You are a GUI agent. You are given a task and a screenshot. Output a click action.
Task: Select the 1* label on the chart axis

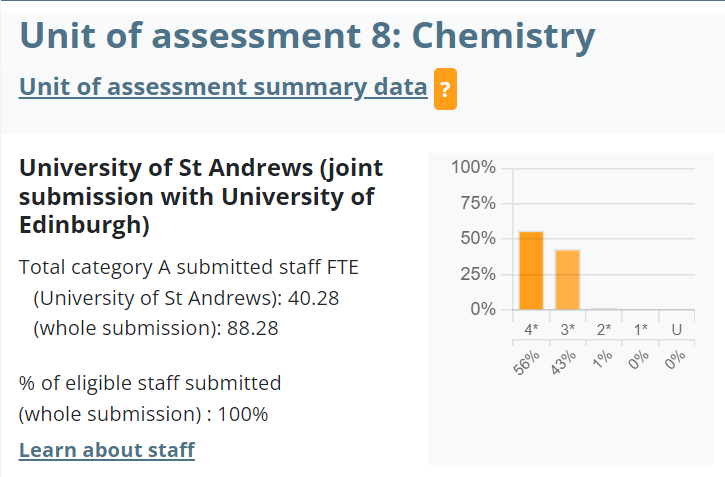(x=641, y=329)
